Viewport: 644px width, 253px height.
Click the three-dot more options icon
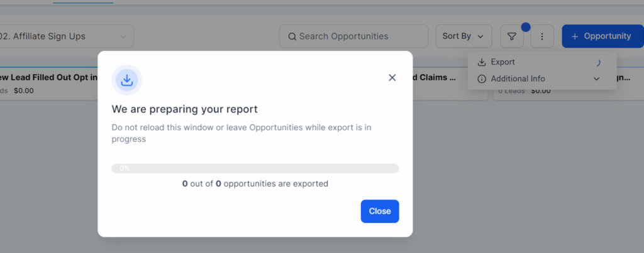click(542, 36)
